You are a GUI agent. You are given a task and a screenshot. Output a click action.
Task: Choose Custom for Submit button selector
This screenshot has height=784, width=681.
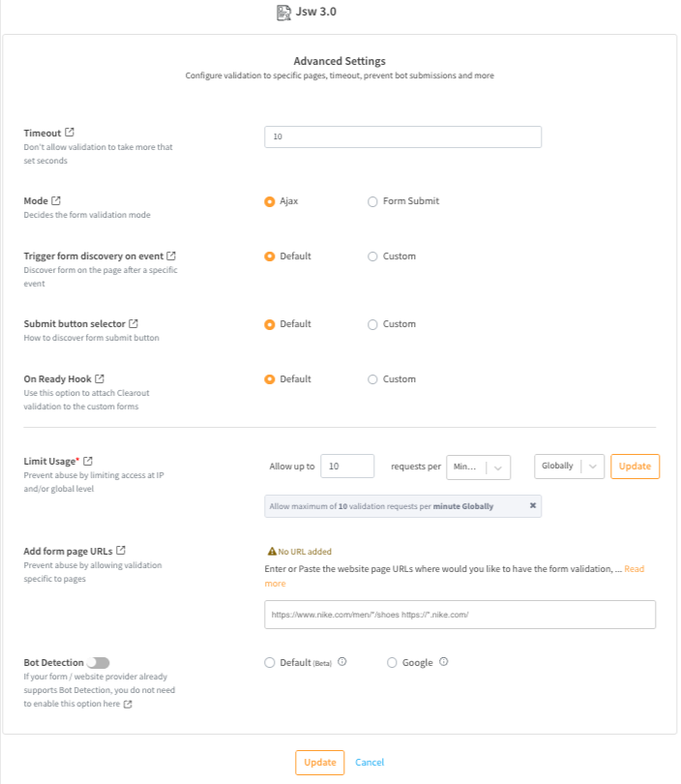(372, 324)
